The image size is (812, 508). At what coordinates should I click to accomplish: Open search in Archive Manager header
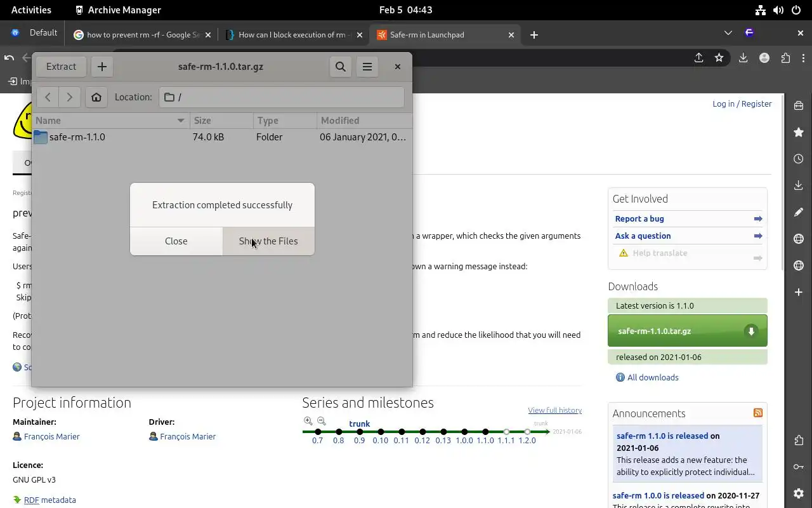point(341,66)
